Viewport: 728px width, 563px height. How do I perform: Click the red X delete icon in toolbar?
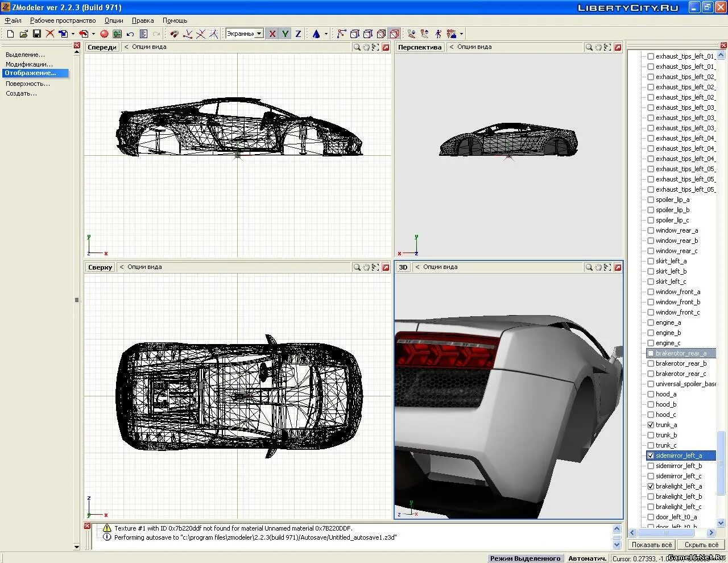49,34
